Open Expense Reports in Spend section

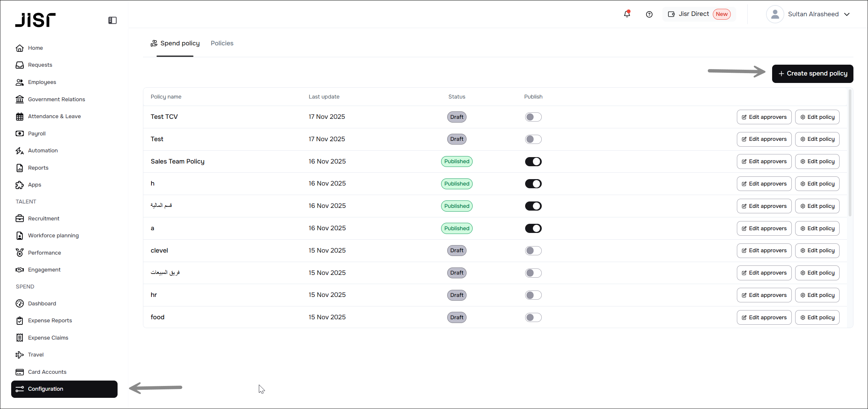point(50,320)
